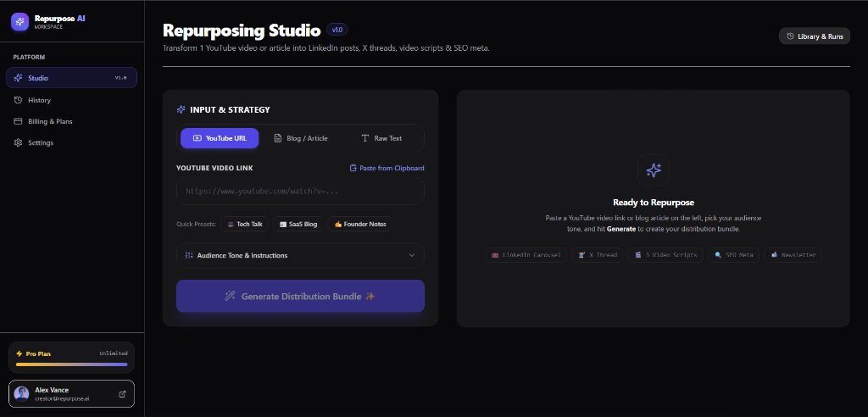The height and width of the screenshot is (417, 868).
Task: Click the Pro Plan usage bar
Action: coord(72,364)
